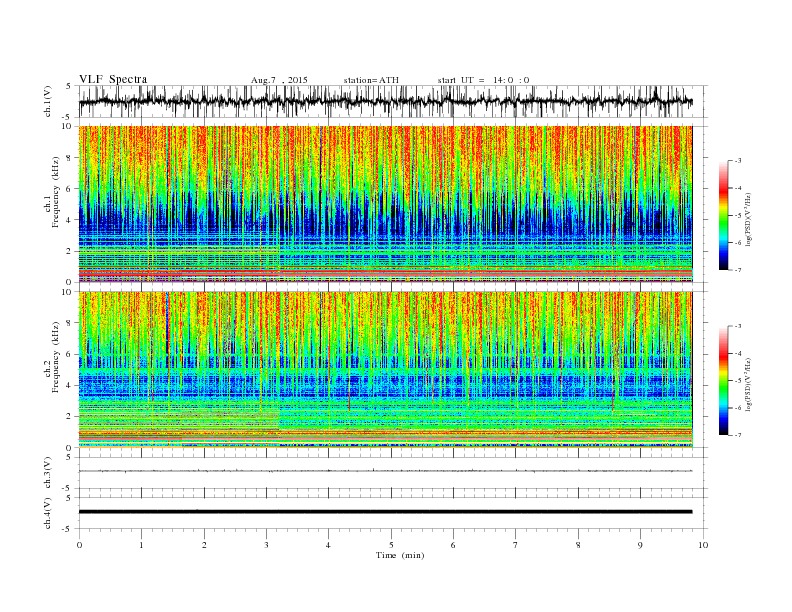Viewport: 792px width, 612px height.
Task: Click the "start UT = 14:0 :0" label
Action: 483,80
